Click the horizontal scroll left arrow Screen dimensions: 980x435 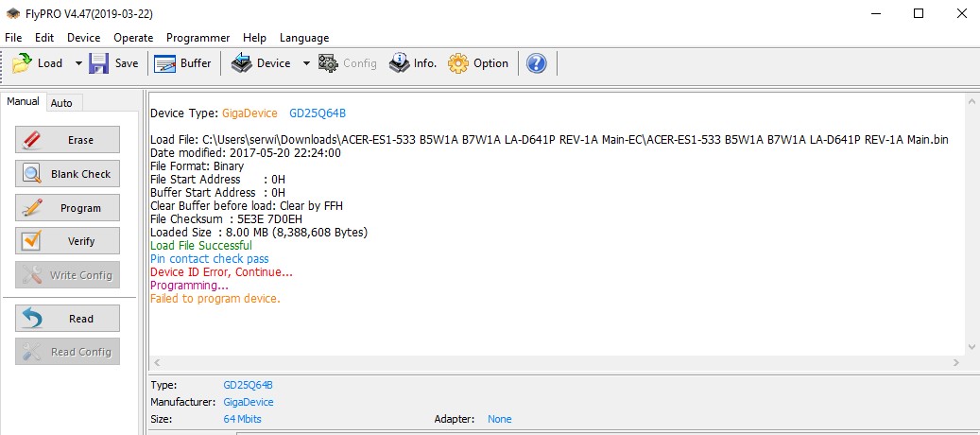[x=157, y=362]
